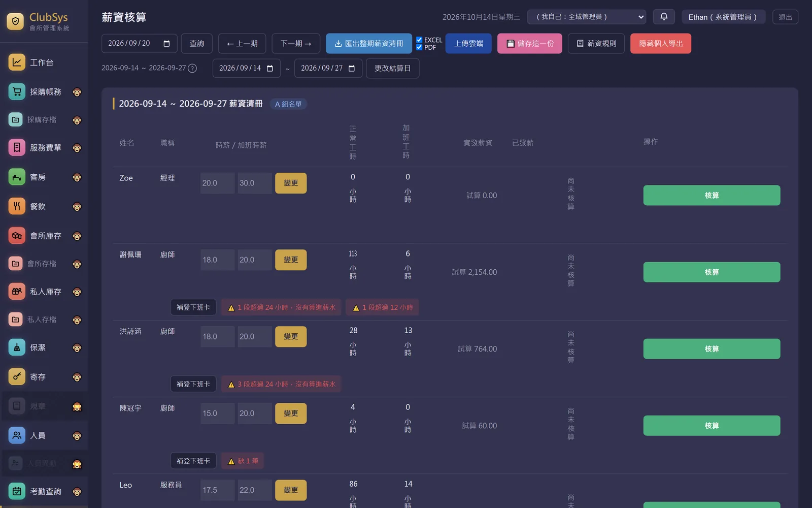Open 客房 bed icon

[x=17, y=177]
